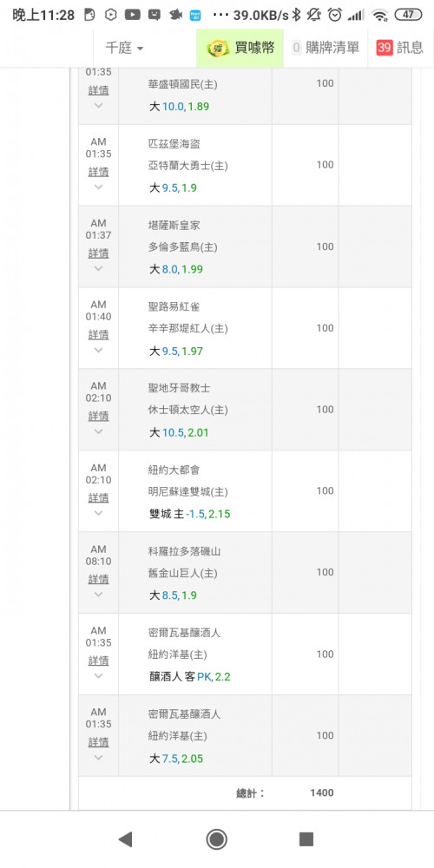Tap the Android recent apps square

pyautogui.click(x=306, y=839)
